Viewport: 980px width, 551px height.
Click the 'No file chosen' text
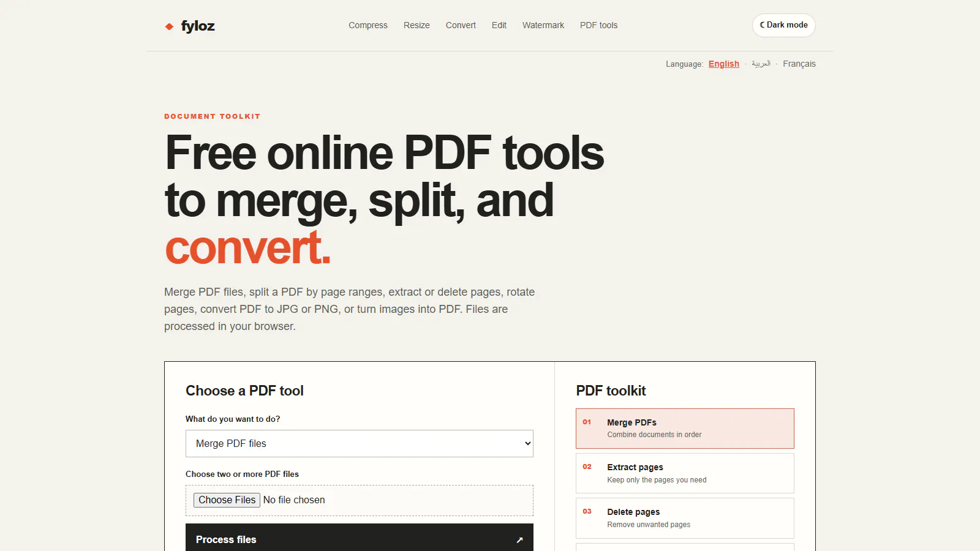click(x=294, y=500)
